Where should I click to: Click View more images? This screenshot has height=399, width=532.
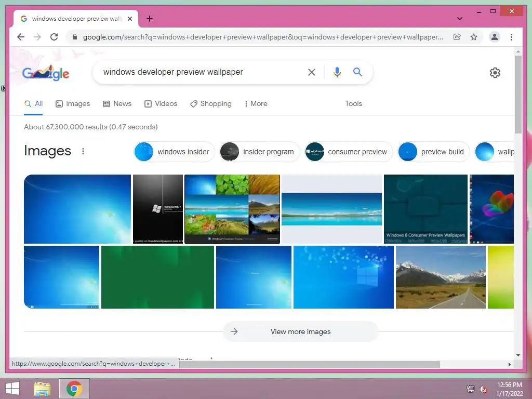click(301, 331)
